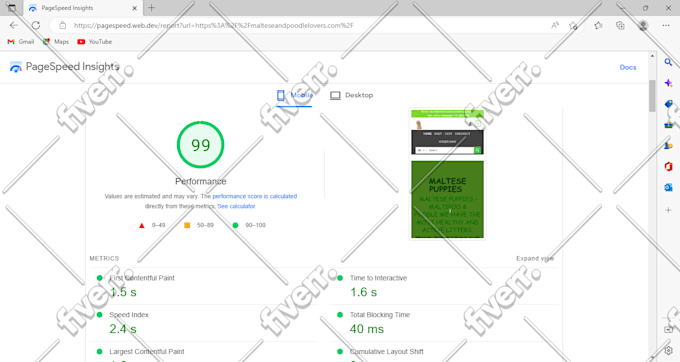Viewport: 680px width, 362px height.
Task: Click the scrollbar up arrow
Action: click(x=652, y=56)
